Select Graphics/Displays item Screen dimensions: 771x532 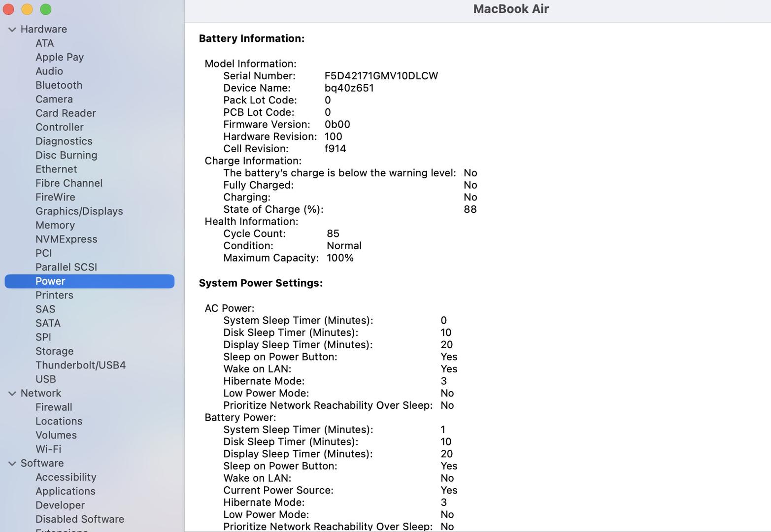(79, 211)
